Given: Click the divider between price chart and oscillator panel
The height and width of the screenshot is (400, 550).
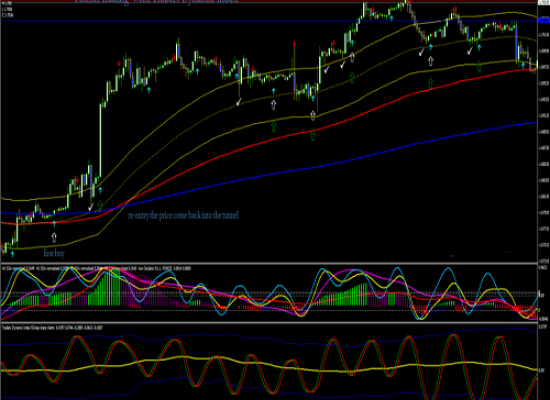Looking at the screenshot, I should pos(269,263).
